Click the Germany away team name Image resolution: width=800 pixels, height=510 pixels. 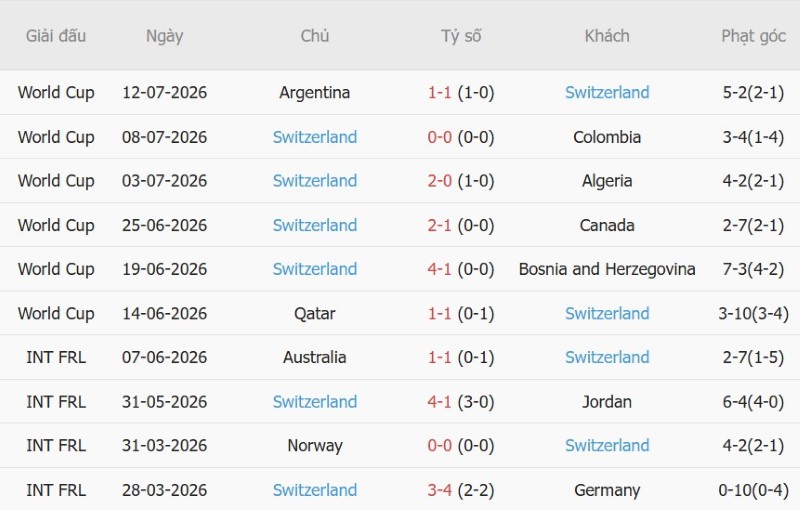(x=607, y=490)
